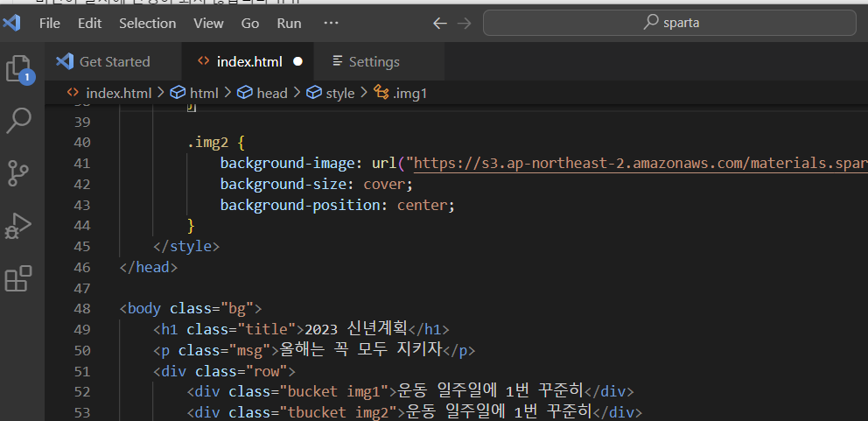
Task: Click the 올해는 꼭 모두 지키자 paragraph text
Action: [x=360, y=350]
